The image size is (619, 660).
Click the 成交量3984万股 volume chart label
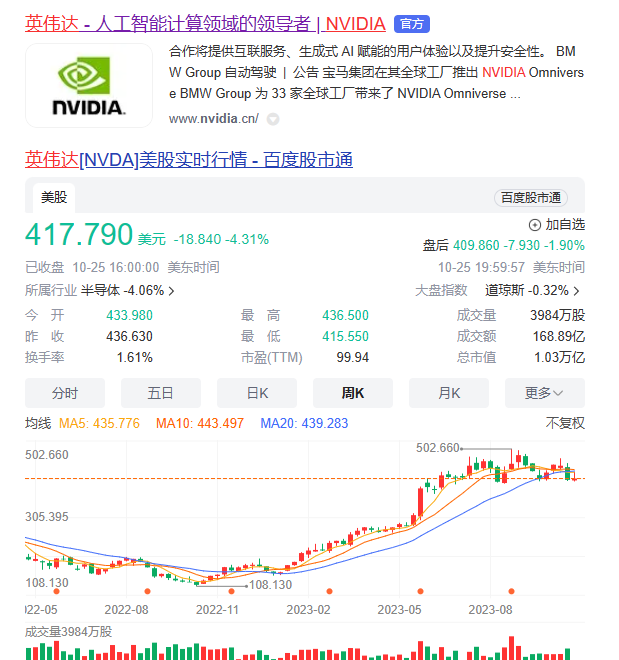(69, 632)
